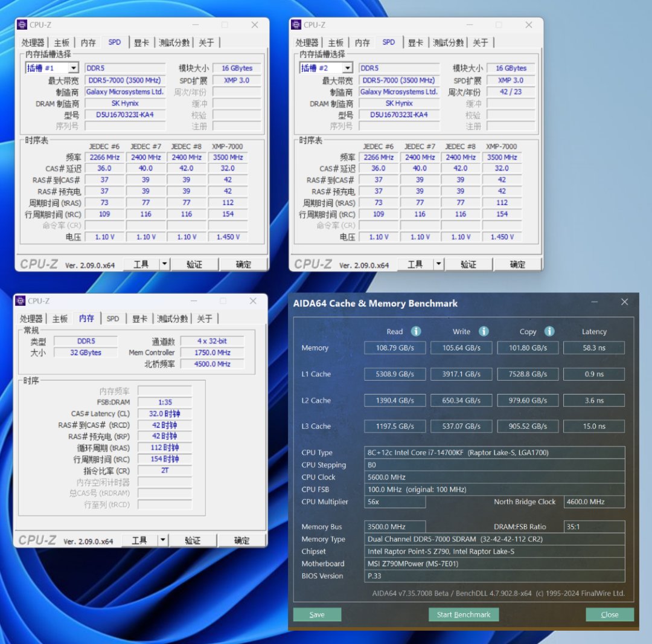The width and height of the screenshot is (652, 644).
Task: Click L1 Cache read value 5308.9 GB/s
Action: click(395, 374)
